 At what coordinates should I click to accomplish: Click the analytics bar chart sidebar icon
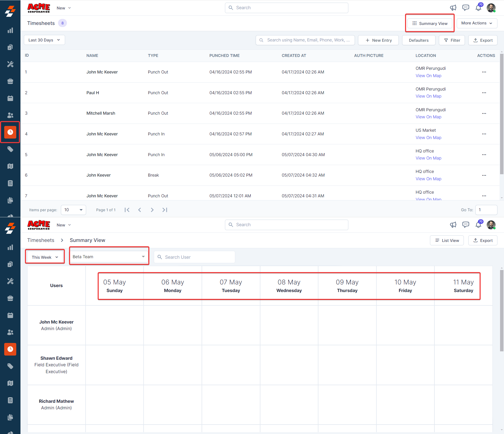(x=10, y=30)
